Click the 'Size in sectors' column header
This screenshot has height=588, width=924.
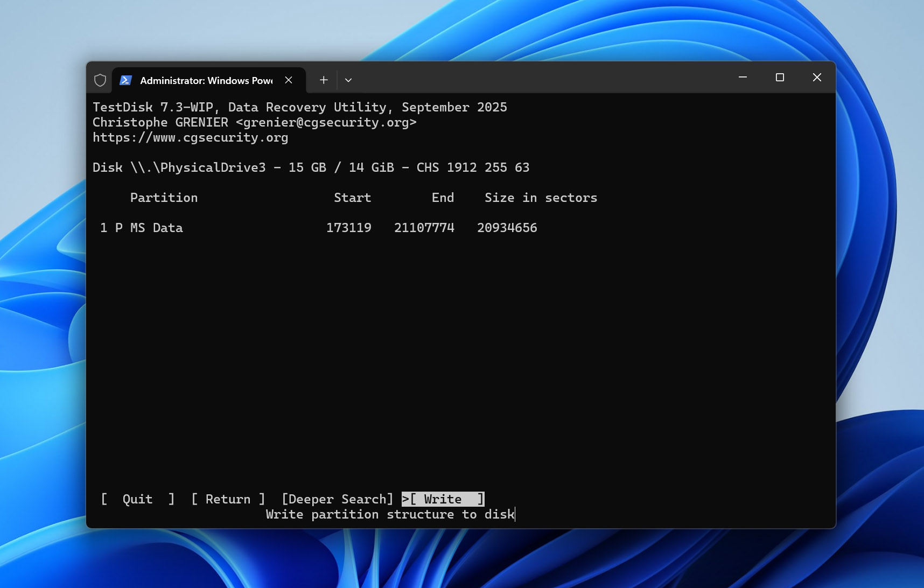[x=541, y=198]
